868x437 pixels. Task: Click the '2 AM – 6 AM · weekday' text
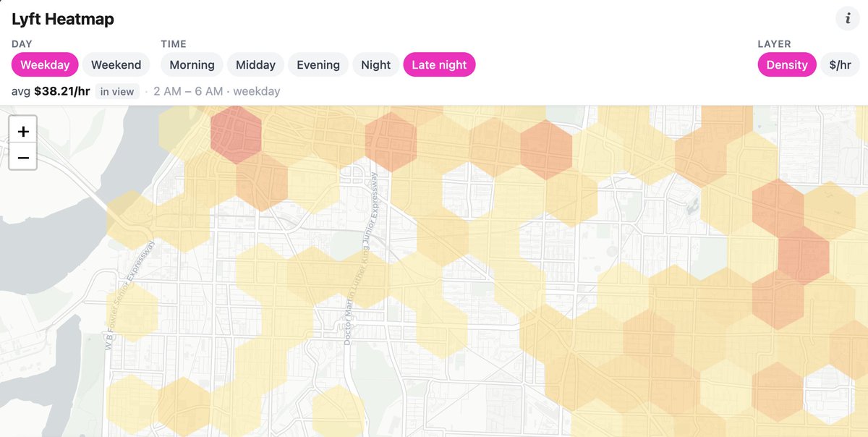tap(217, 91)
